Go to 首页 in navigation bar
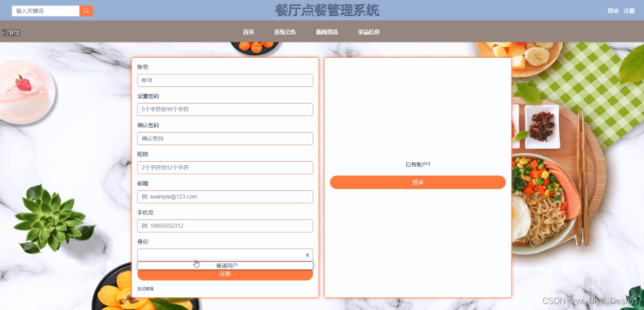 pyautogui.click(x=248, y=32)
